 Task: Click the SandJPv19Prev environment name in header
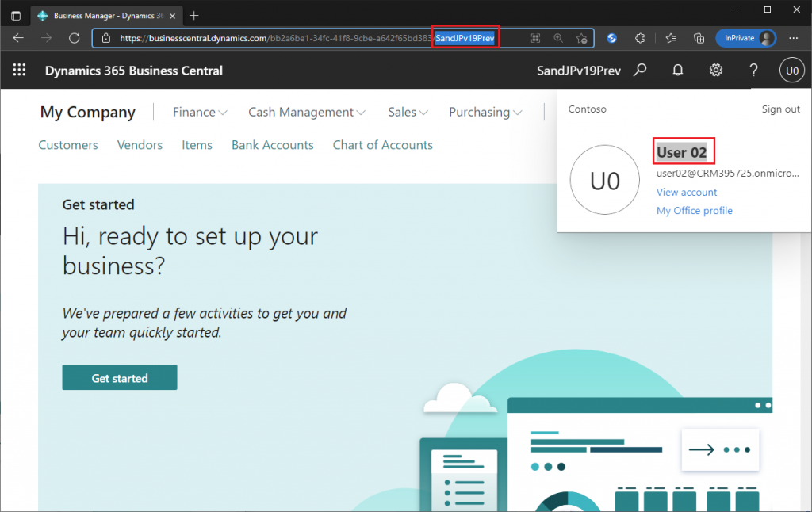[578, 71]
